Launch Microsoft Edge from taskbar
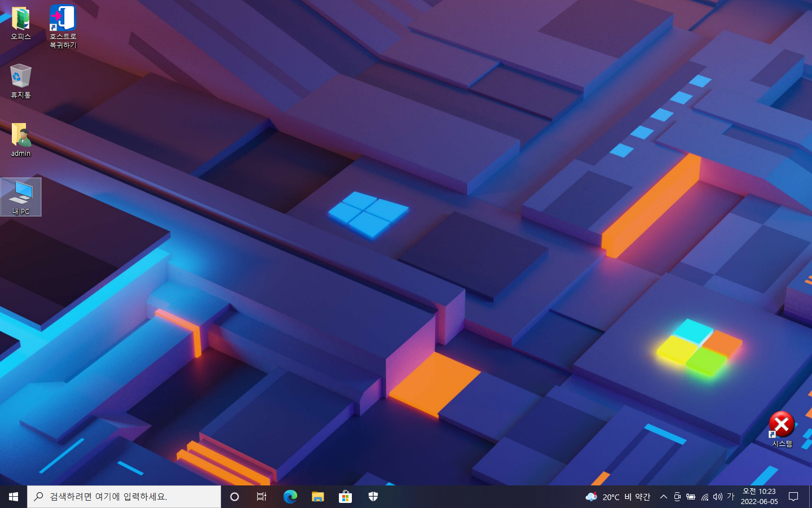The width and height of the screenshot is (812, 508). [290, 497]
